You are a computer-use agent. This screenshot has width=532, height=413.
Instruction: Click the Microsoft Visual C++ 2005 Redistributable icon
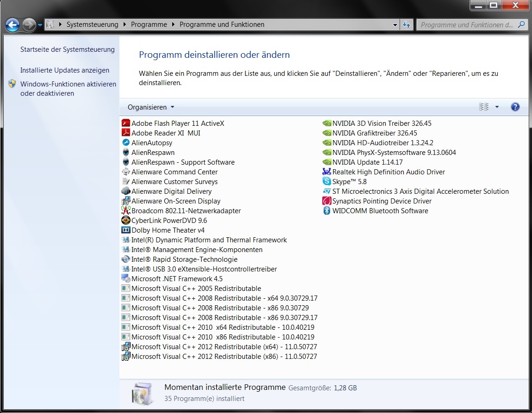[126, 288]
